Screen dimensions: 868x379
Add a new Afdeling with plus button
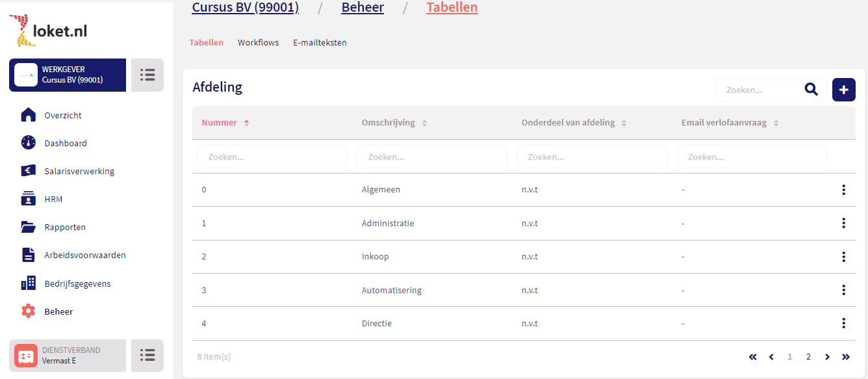pos(843,90)
